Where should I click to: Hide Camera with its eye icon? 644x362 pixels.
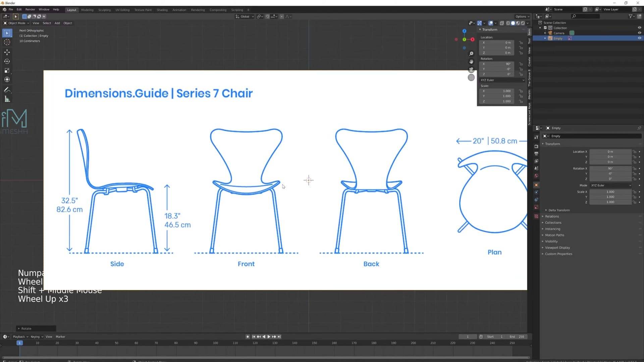click(639, 33)
